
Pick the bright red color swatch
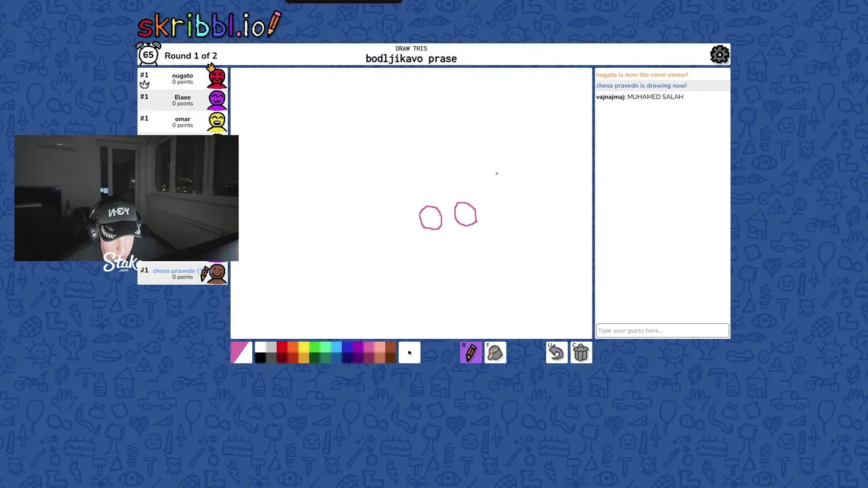tap(282, 347)
